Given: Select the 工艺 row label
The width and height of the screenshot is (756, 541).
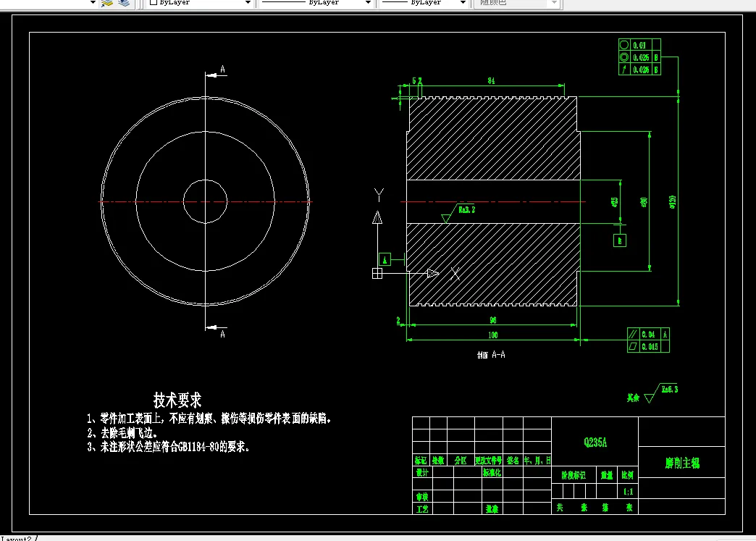Looking at the screenshot, I should pyautogui.click(x=422, y=508).
